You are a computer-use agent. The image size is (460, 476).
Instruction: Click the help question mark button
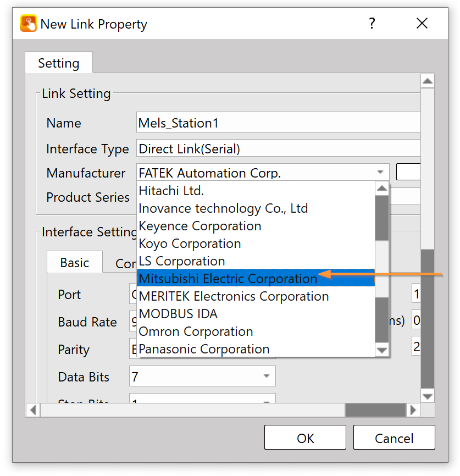click(372, 24)
